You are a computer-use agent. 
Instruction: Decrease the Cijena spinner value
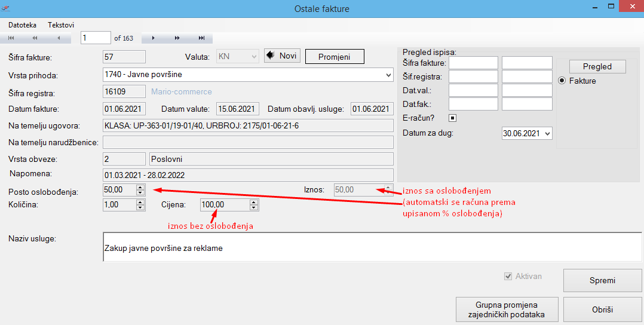pyautogui.click(x=254, y=207)
